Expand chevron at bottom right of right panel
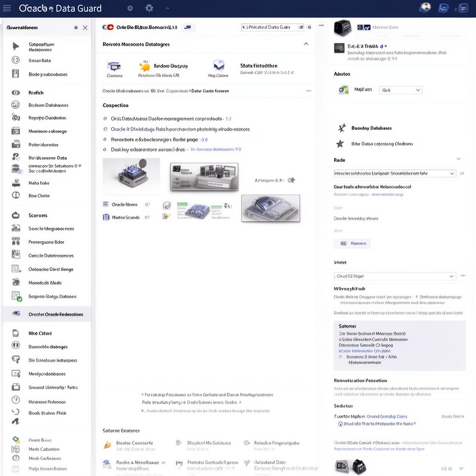 coord(462,469)
